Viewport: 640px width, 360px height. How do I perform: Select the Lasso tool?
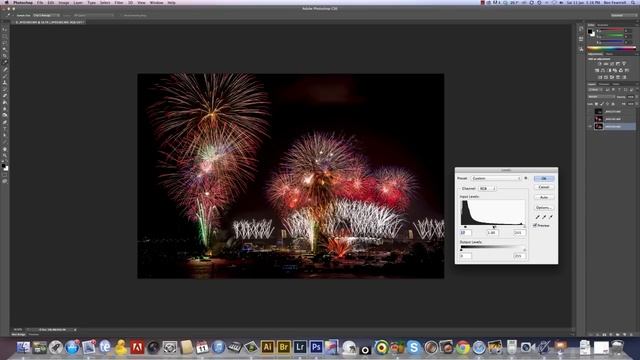pyautogui.click(x=5, y=42)
